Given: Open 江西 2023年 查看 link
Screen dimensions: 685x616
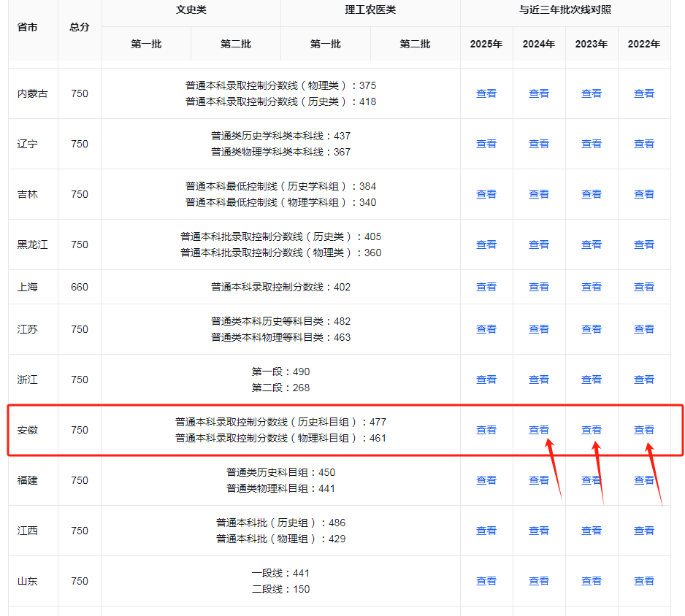Looking at the screenshot, I should pos(592,531).
